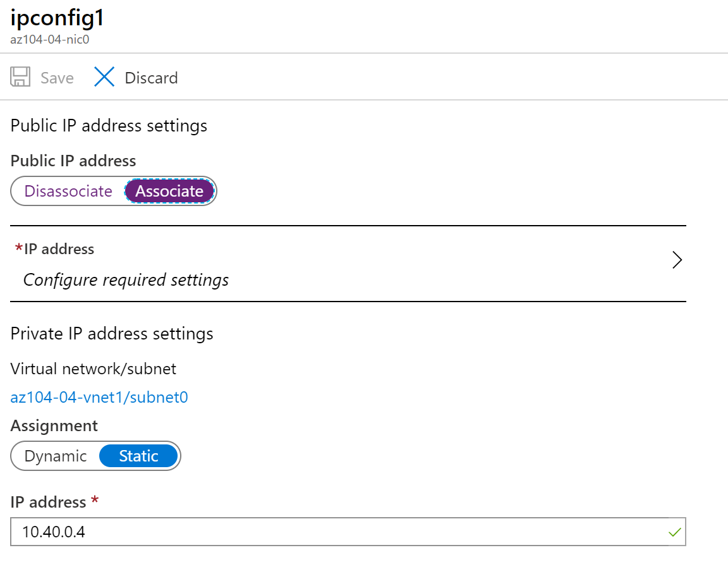The width and height of the screenshot is (728, 574).
Task: Open the IP address configuration chevron
Action: 677,260
